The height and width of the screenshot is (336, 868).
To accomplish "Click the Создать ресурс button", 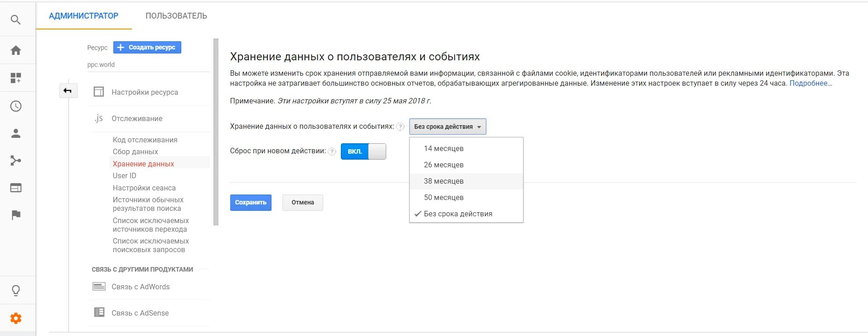I will click(x=147, y=47).
